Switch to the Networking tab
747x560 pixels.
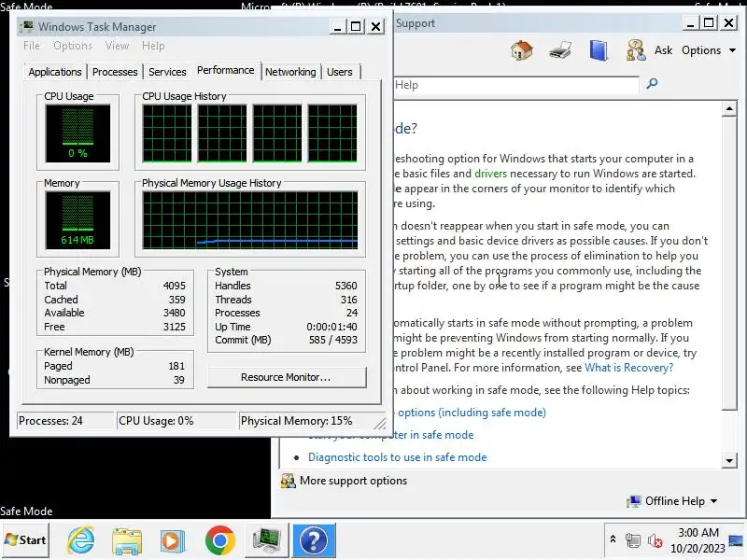(290, 72)
